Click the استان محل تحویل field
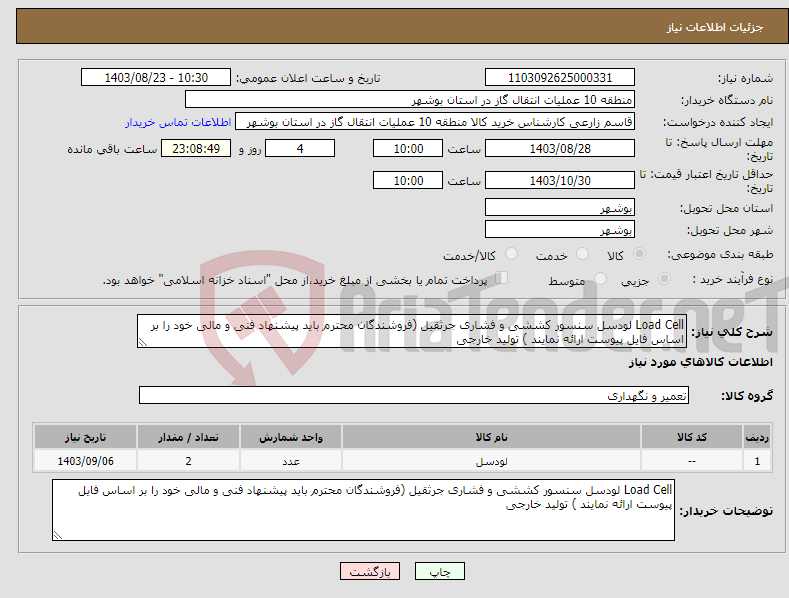This screenshot has width=789, height=598. [x=560, y=207]
